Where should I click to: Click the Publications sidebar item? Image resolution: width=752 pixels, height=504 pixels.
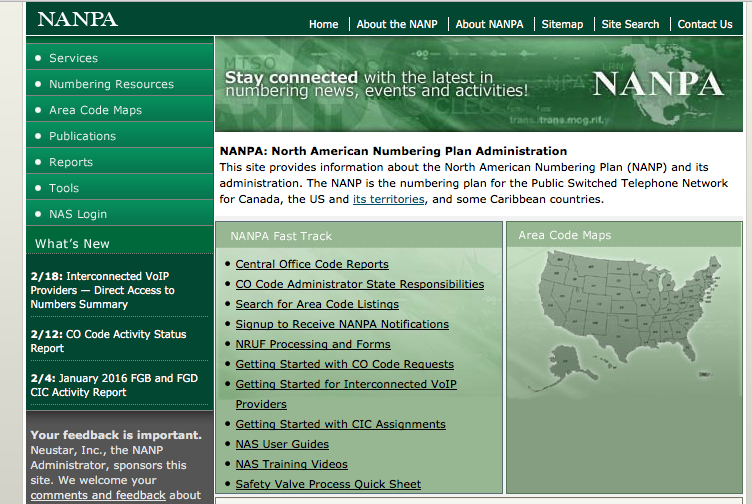point(82,136)
